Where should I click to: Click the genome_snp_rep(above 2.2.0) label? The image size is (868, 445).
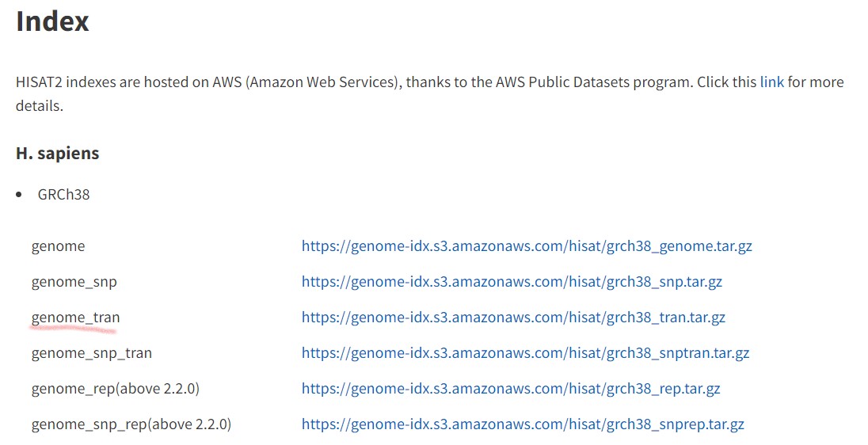(x=131, y=424)
